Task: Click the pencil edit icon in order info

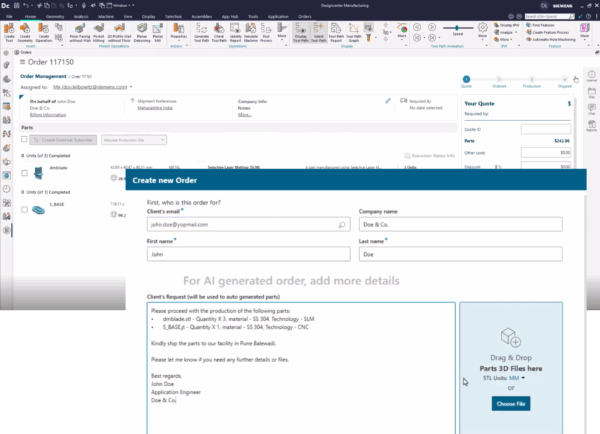Action: tap(389, 101)
